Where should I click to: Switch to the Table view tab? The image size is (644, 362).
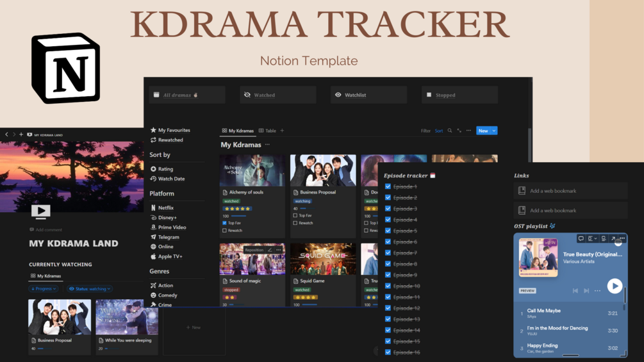(267, 131)
